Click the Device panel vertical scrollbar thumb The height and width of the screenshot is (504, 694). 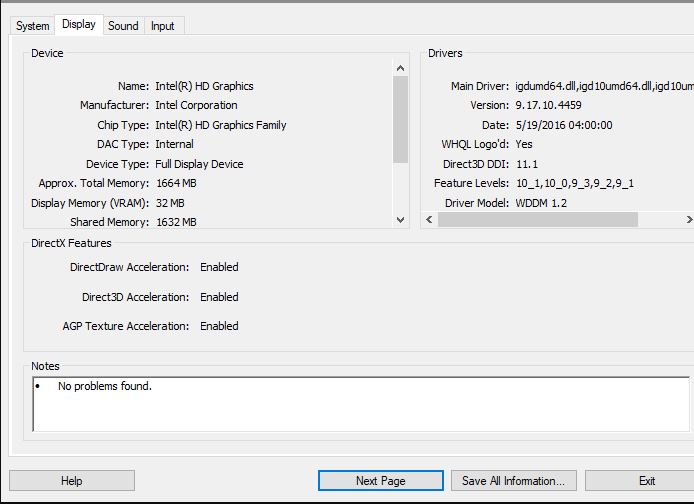point(401,119)
